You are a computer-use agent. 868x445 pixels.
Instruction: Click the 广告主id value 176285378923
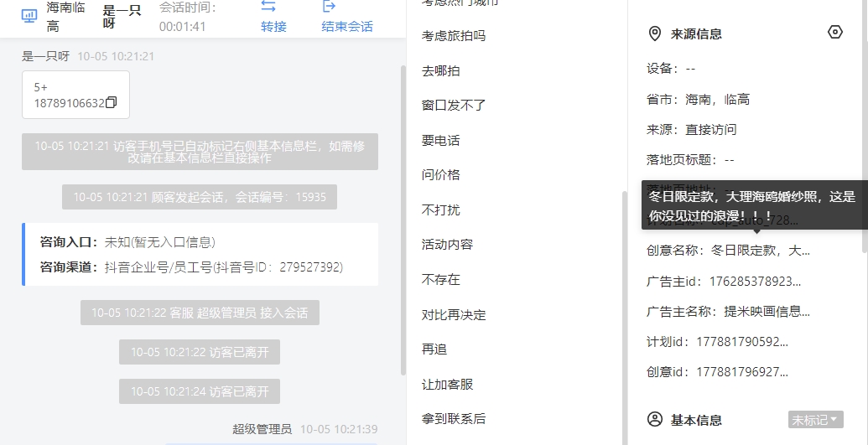(x=755, y=282)
